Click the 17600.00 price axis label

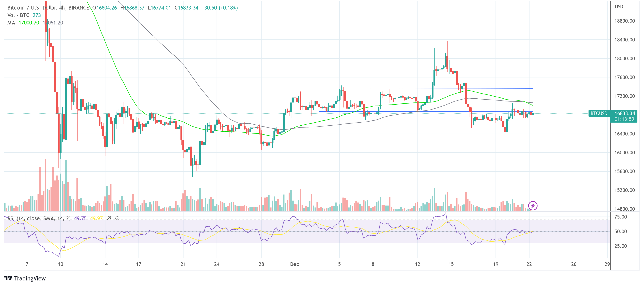point(624,77)
